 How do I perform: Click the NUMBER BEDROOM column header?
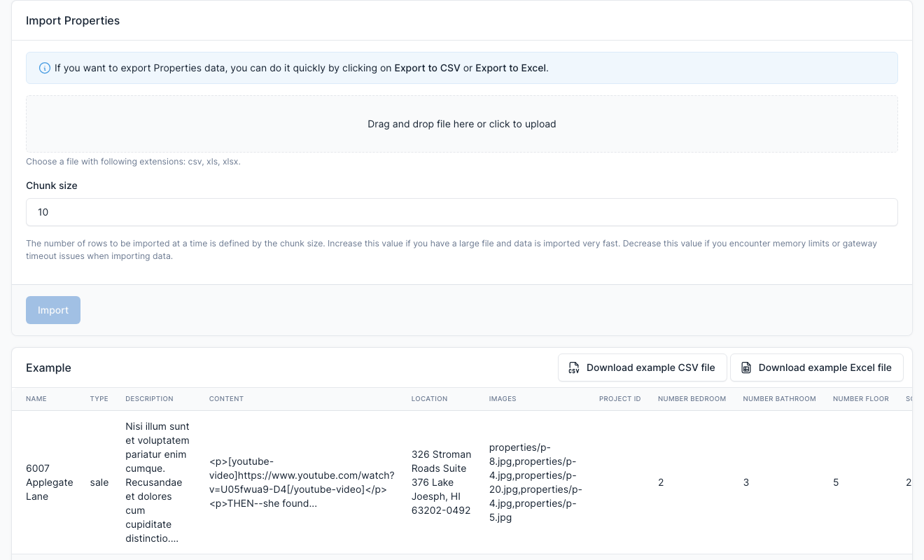[692, 399]
